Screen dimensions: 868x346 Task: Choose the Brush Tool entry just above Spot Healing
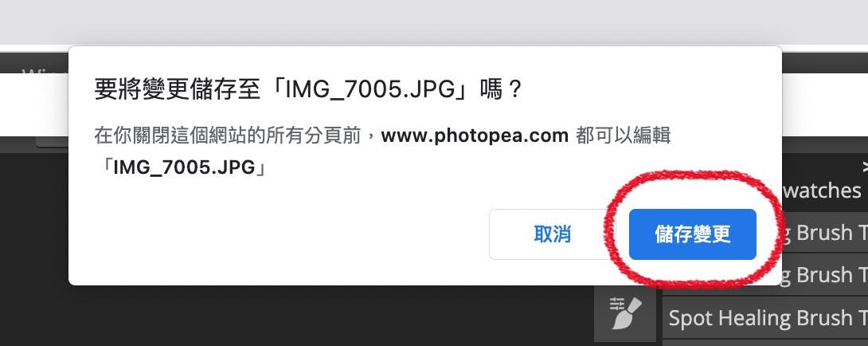click(x=825, y=275)
